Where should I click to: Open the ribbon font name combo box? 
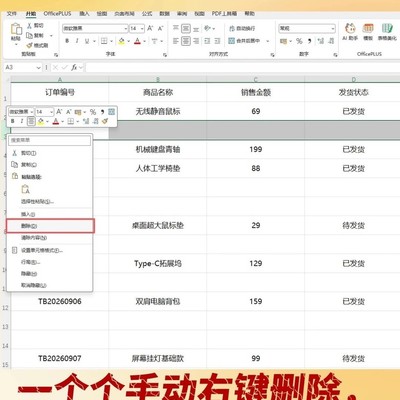pos(95,28)
